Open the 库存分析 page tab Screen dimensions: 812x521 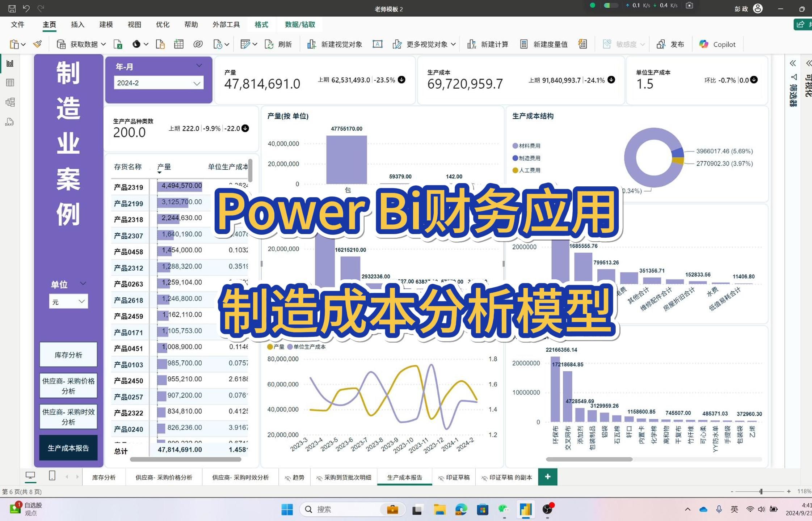point(104,477)
